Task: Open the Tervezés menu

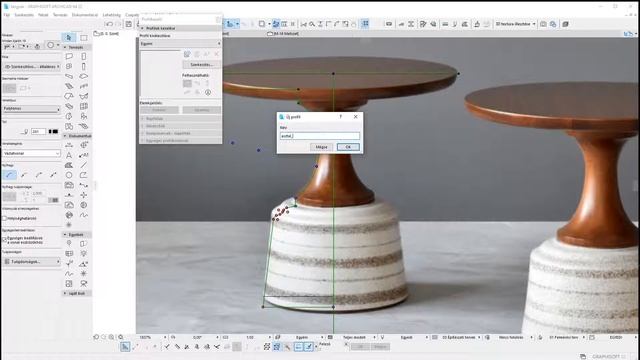Action: point(60,15)
